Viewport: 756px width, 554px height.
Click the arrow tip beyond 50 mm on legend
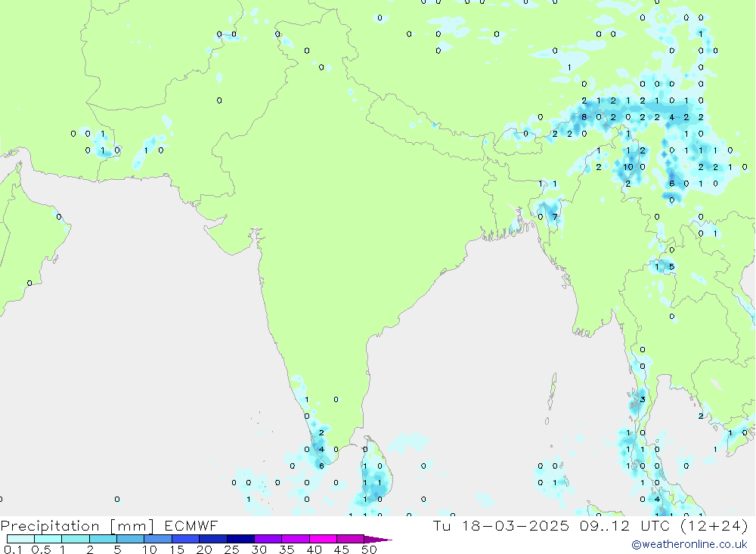click(x=379, y=539)
